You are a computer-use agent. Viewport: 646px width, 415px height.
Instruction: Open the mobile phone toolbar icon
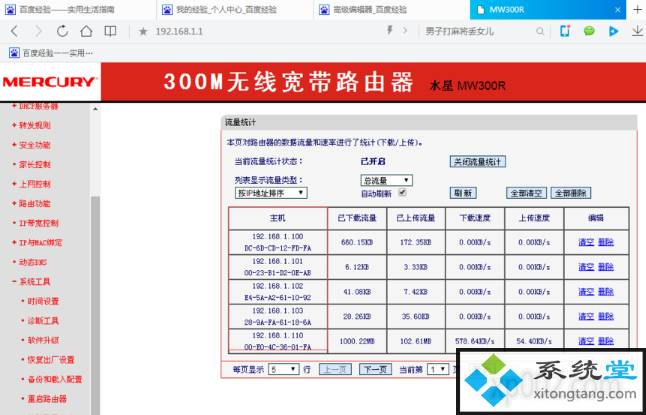565,31
